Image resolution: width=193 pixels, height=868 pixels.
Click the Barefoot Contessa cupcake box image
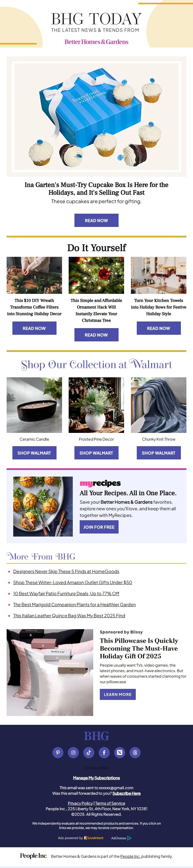pyautogui.click(x=96, y=116)
